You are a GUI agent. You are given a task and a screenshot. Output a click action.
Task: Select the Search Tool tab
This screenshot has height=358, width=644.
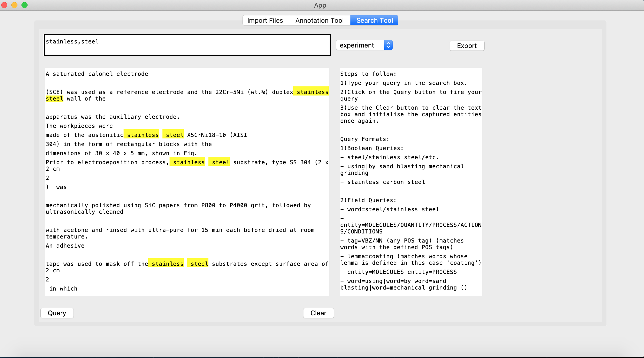click(x=374, y=20)
